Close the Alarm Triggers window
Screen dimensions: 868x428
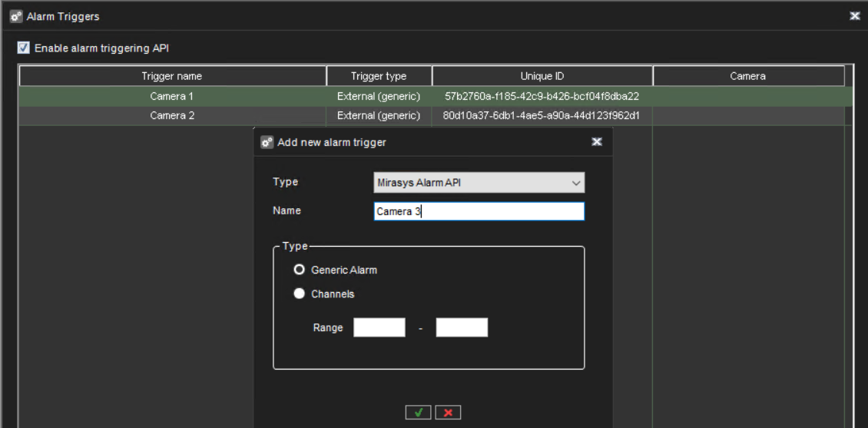coord(855,17)
